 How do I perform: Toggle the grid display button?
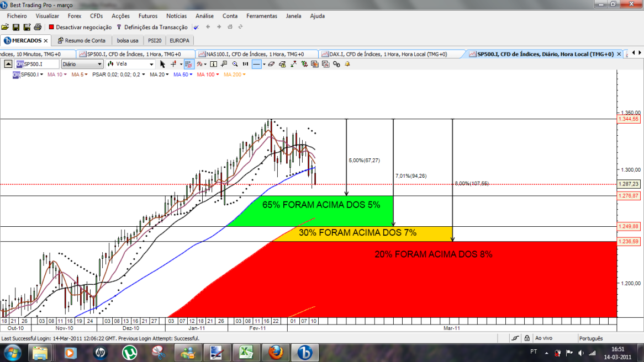click(x=188, y=64)
